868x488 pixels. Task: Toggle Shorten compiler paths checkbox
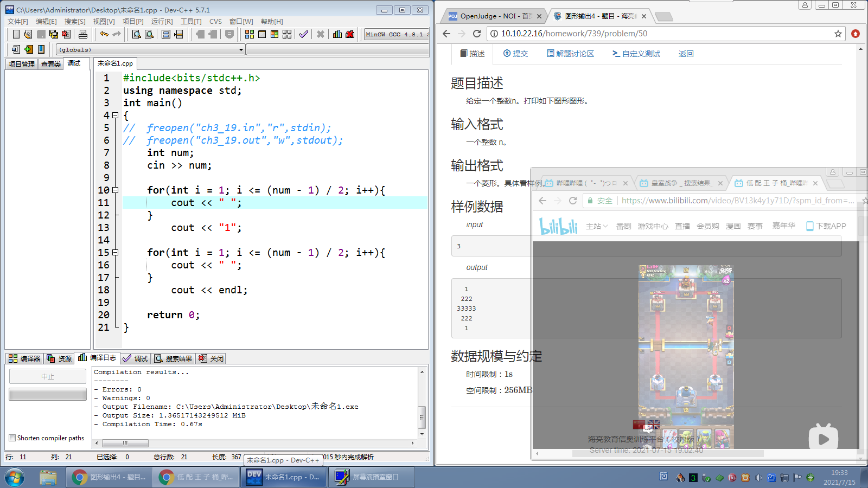coord(12,438)
